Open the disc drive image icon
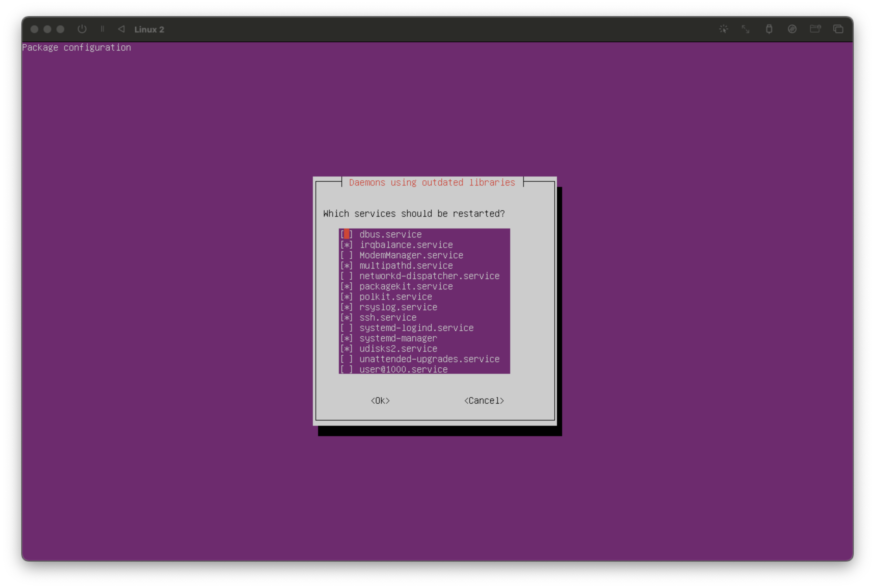Screen dimensions: 875x588 point(792,29)
